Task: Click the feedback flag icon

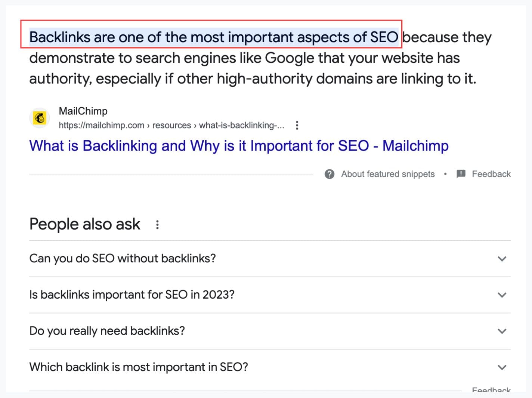Action: coord(461,174)
